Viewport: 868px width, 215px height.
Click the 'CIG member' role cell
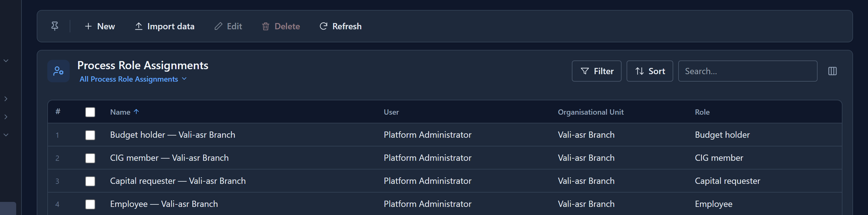coord(719,158)
